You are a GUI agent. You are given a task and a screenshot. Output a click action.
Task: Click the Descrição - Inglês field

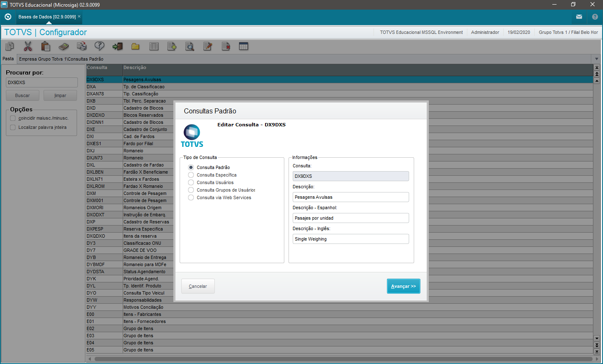click(x=351, y=239)
